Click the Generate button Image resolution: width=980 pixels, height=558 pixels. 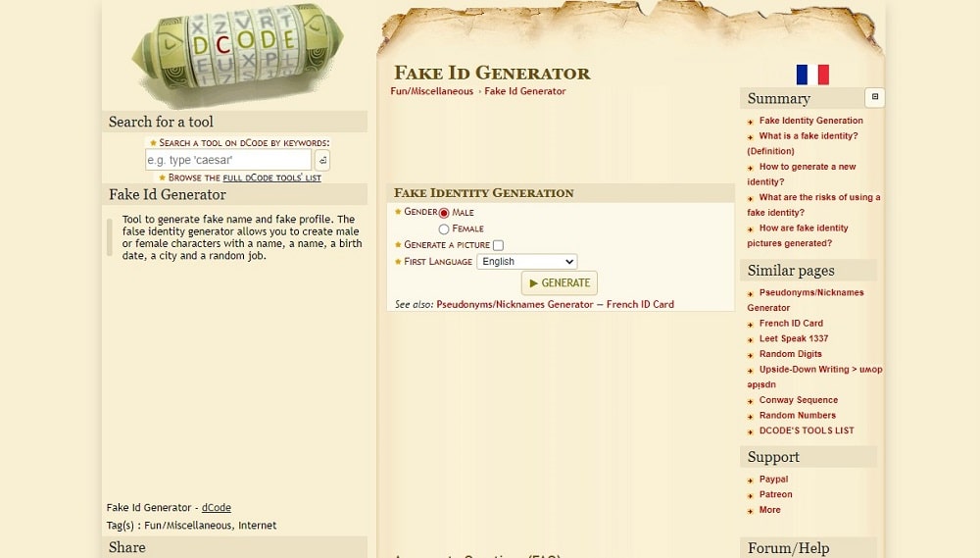[x=560, y=282]
